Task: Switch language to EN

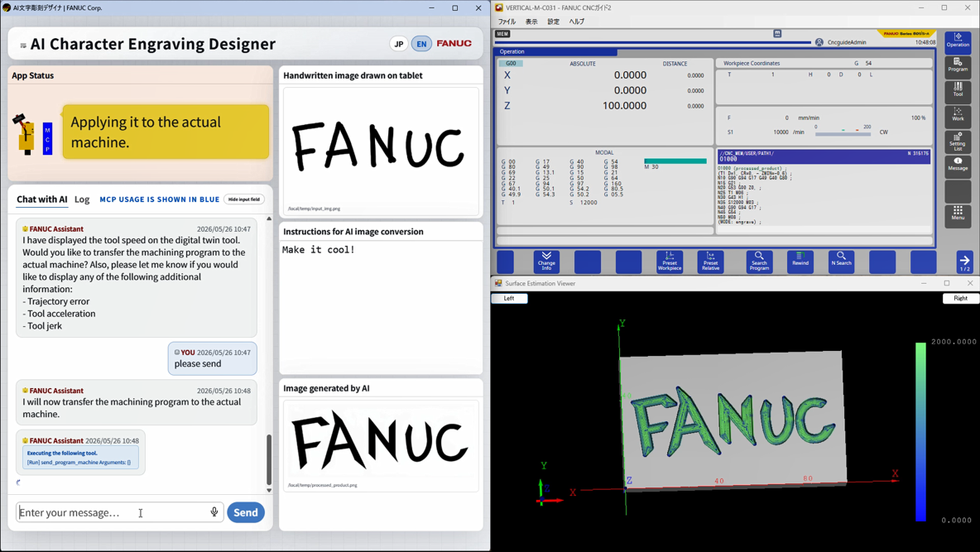Action: [421, 44]
